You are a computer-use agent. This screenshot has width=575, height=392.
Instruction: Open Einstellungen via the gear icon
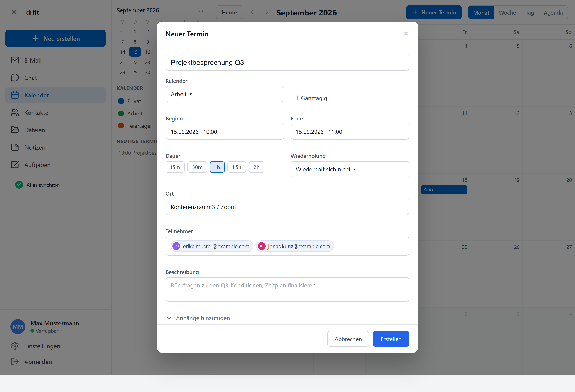point(15,346)
